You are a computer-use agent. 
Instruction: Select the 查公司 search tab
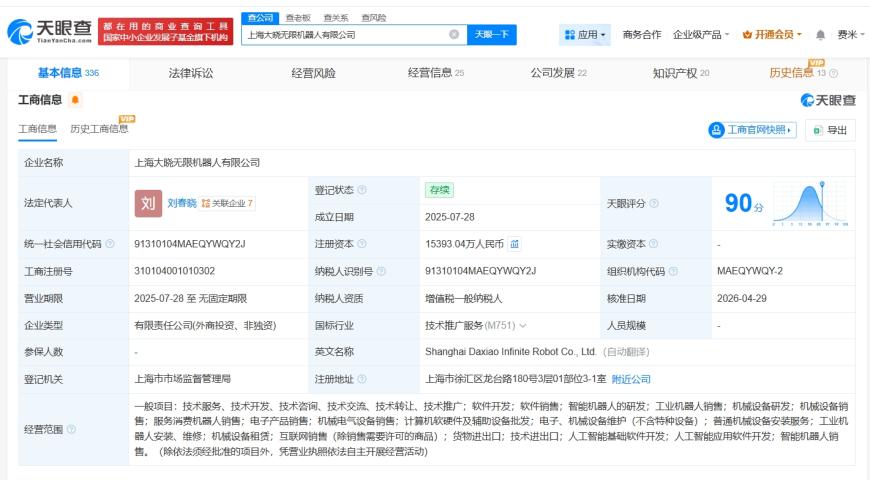pos(260,18)
